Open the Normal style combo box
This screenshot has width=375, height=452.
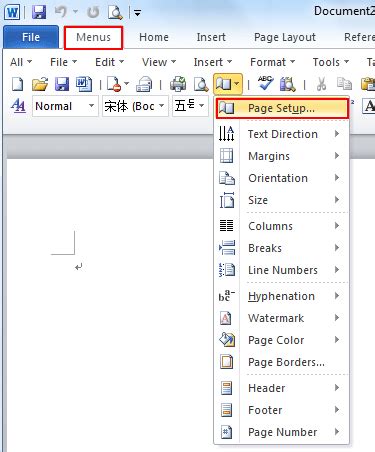click(65, 106)
